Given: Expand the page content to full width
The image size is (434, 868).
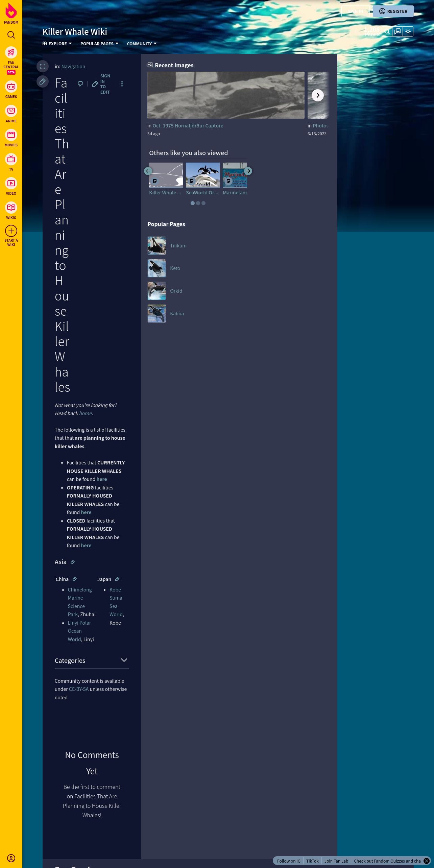Looking at the screenshot, I should [43, 66].
